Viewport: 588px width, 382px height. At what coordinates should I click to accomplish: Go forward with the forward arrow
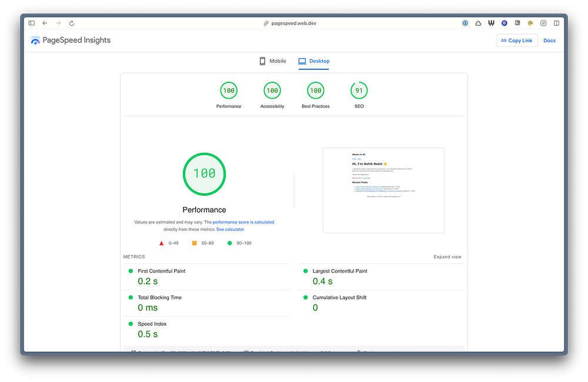[58, 24]
